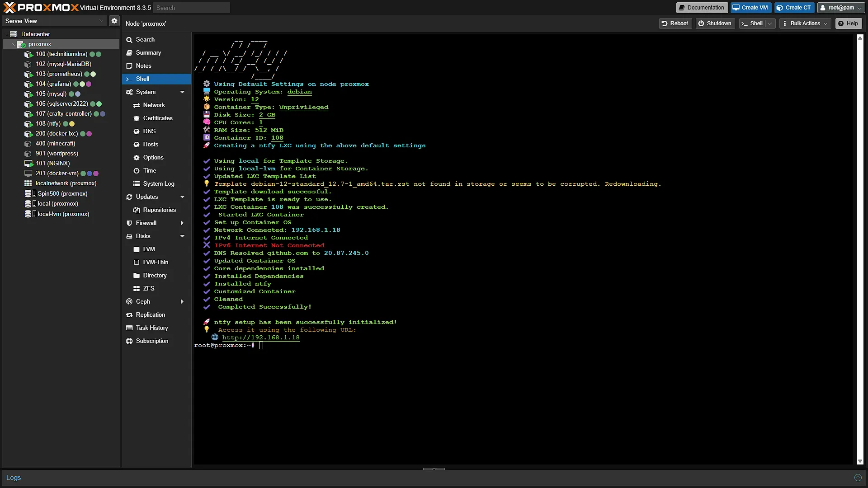Click the Logs panel label

(14, 478)
